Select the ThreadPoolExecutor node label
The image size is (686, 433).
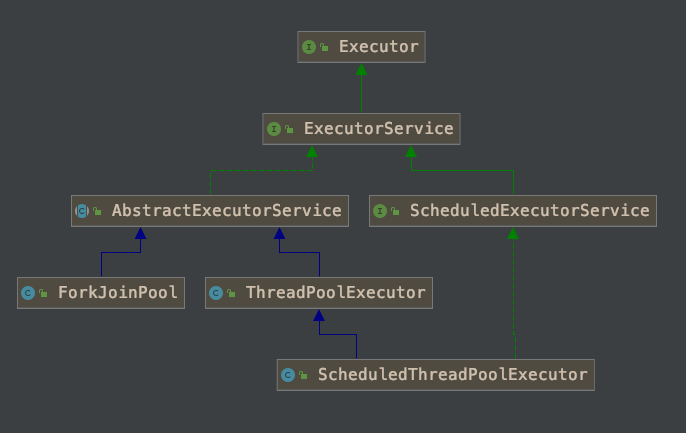tap(336, 292)
